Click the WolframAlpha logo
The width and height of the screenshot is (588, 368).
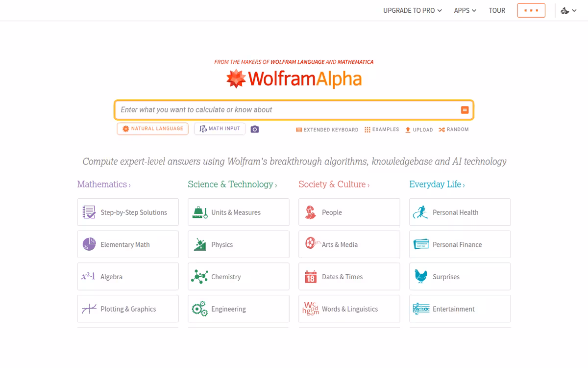coord(294,79)
